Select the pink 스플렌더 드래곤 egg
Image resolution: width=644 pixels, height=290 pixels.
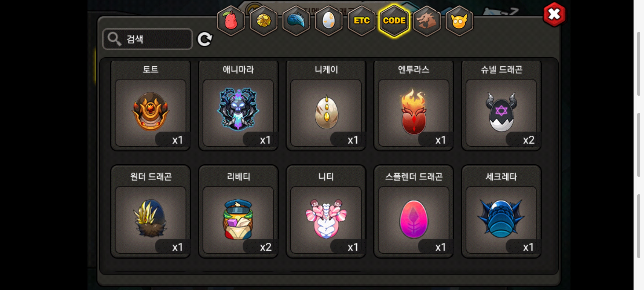(414, 212)
